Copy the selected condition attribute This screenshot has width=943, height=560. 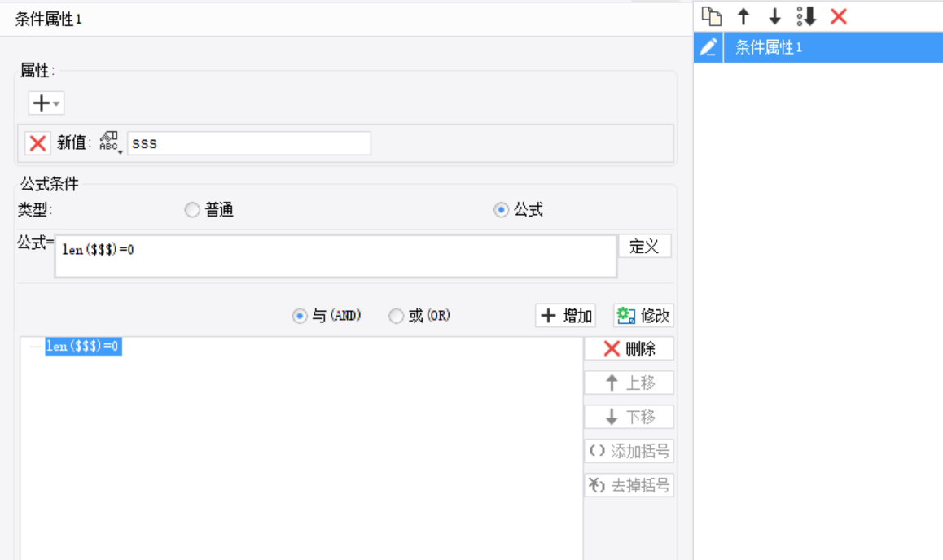click(712, 16)
